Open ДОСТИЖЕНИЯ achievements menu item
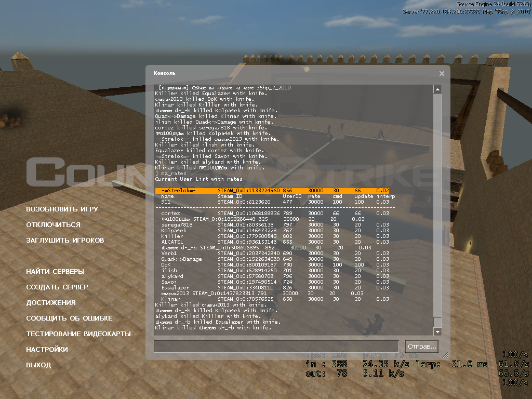 [x=51, y=303]
